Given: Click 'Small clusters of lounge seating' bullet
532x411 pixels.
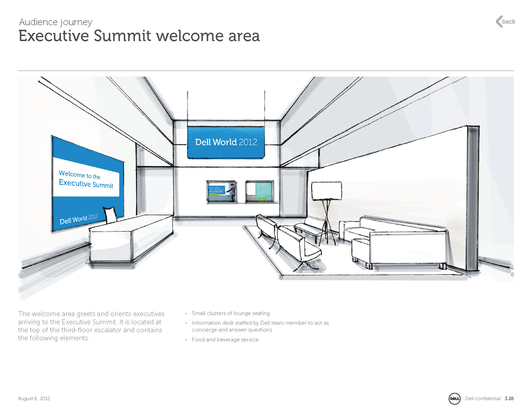Looking at the screenshot, I should (x=231, y=313).
